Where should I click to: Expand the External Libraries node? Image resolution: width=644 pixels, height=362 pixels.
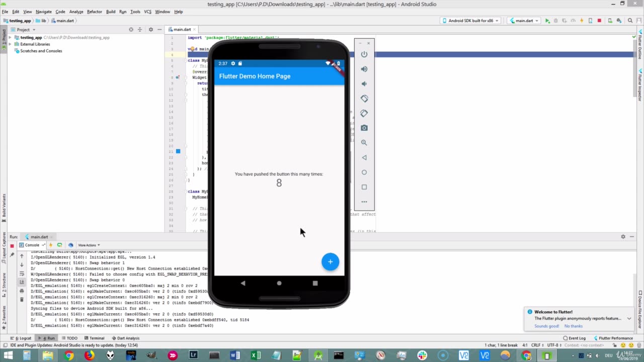(x=10, y=44)
